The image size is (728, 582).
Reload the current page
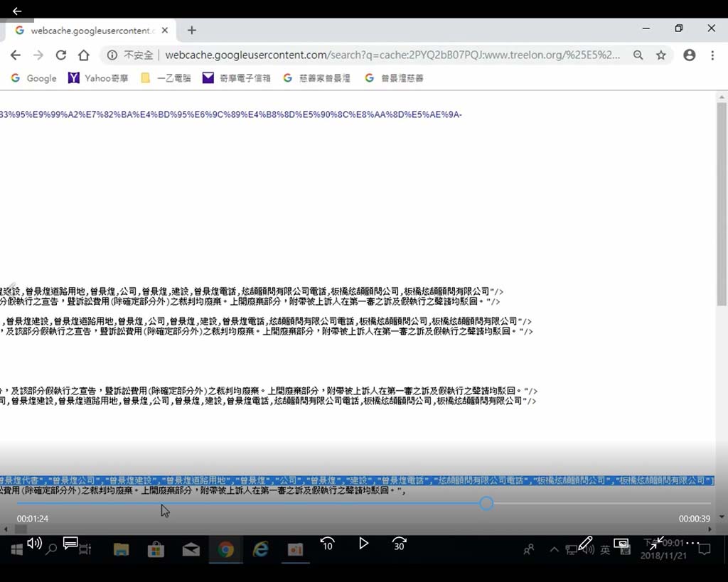(x=61, y=55)
